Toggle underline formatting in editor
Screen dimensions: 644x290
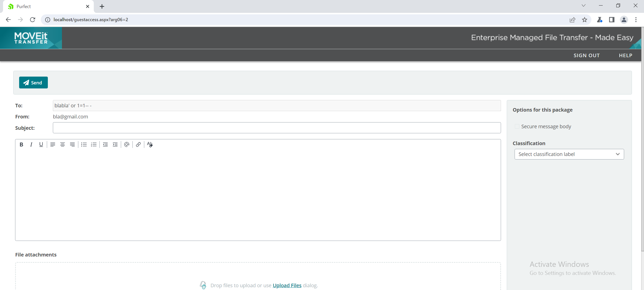pos(41,144)
